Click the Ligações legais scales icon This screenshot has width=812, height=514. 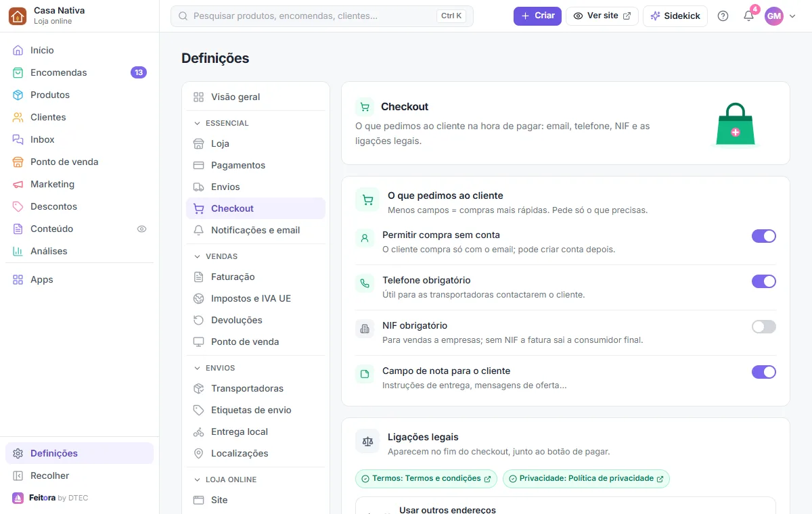click(367, 441)
